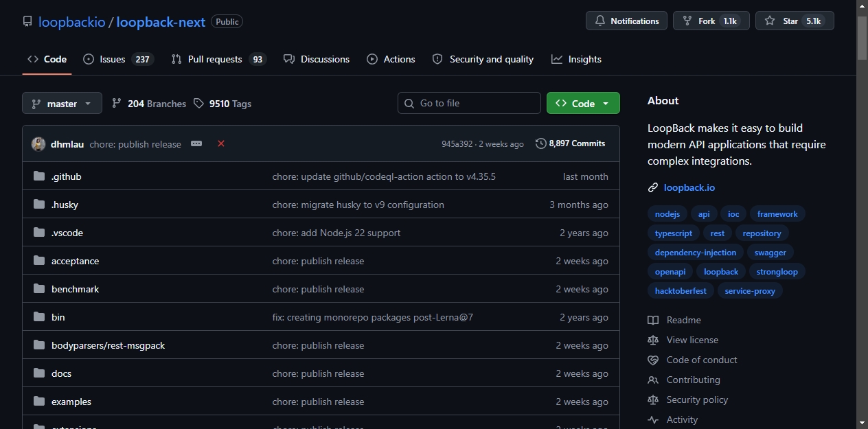The width and height of the screenshot is (868, 429).
Task: Click the branches icon beside 204 Branches
Action: pos(117,103)
